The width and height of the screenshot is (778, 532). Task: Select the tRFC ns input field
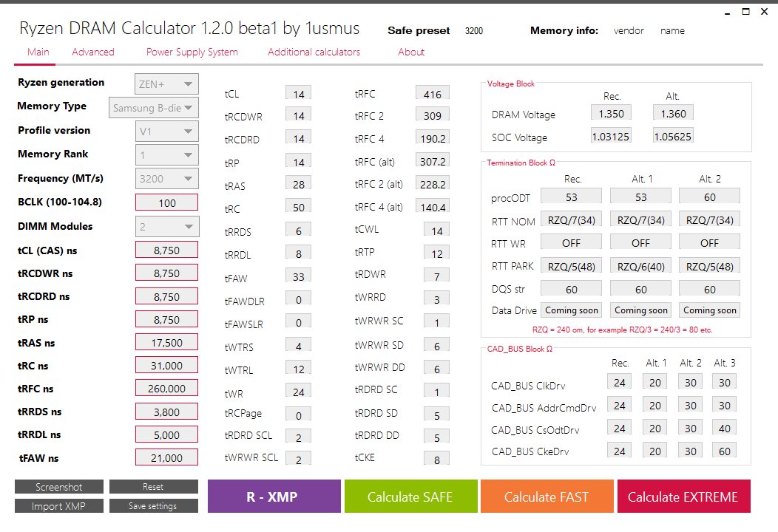[x=166, y=388]
